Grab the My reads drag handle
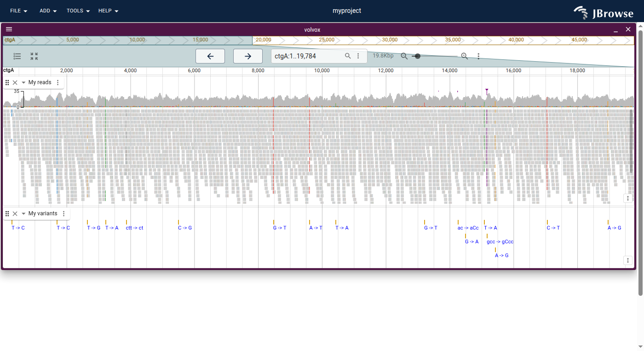The width and height of the screenshot is (644, 351). pyautogui.click(x=7, y=83)
